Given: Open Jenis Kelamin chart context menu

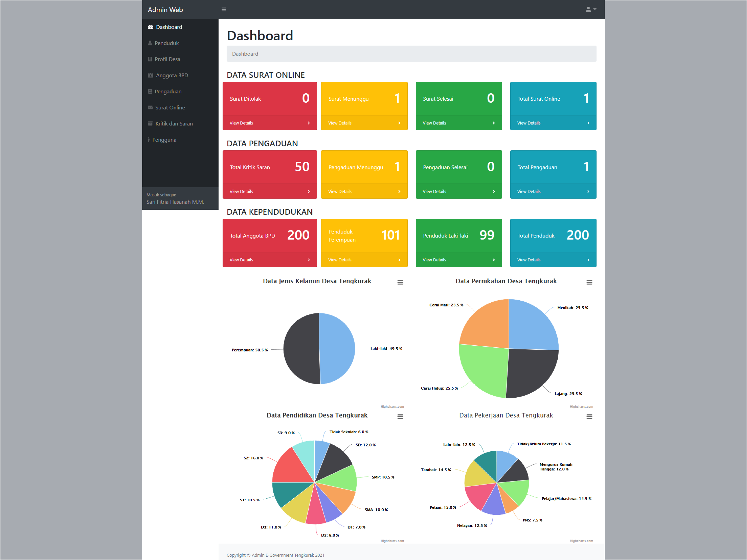Looking at the screenshot, I should pyautogui.click(x=401, y=282).
